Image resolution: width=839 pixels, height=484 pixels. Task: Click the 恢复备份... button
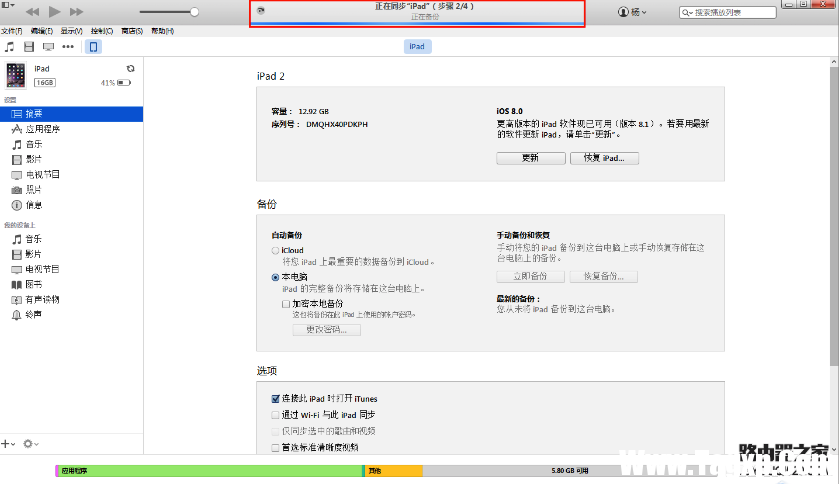[604, 276]
